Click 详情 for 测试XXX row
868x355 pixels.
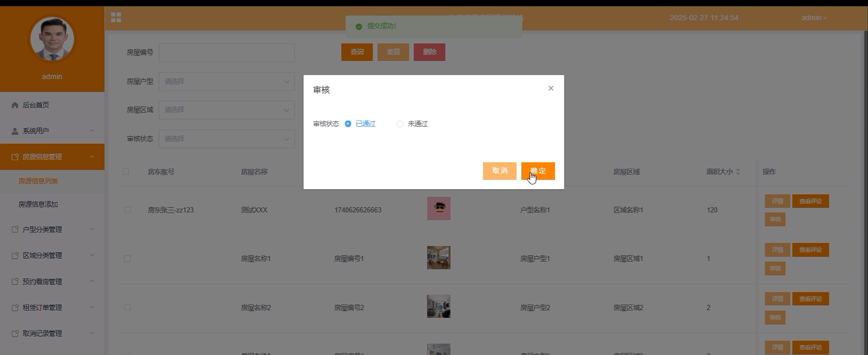pyautogui.click(x=777, y=201)
